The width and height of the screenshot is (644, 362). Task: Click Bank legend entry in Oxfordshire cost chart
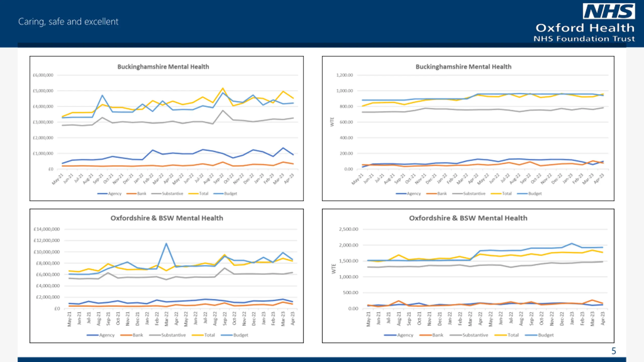pyautogui.click(x=132, y=335)
